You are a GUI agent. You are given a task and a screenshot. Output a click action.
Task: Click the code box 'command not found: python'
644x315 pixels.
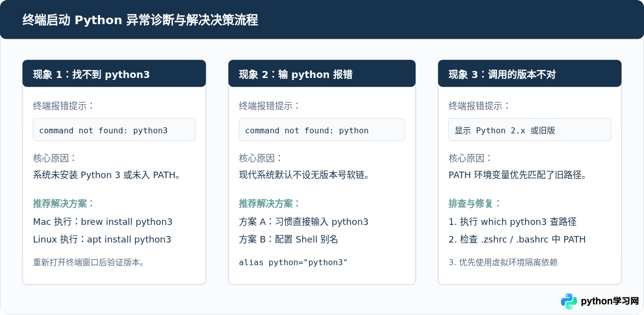click(322, 130)
